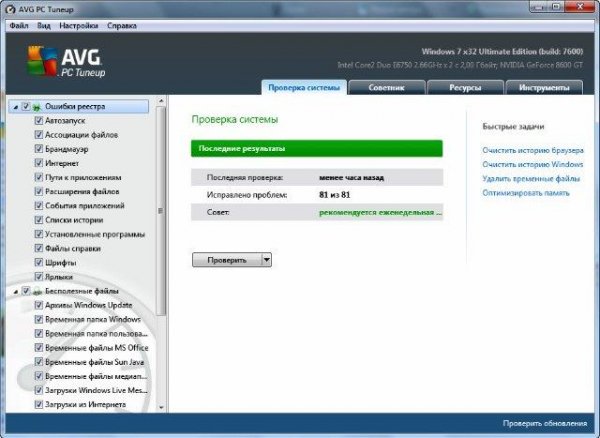Open the Проверить button dropdown arrow
The image size is (600, 438).
pos(267,260)
